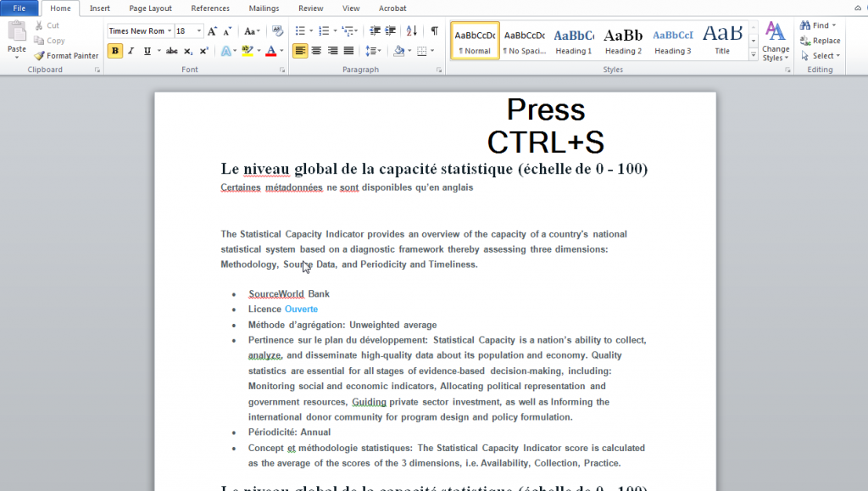
Task: Insert a bulleted list
Action: (x=300, y=31)
